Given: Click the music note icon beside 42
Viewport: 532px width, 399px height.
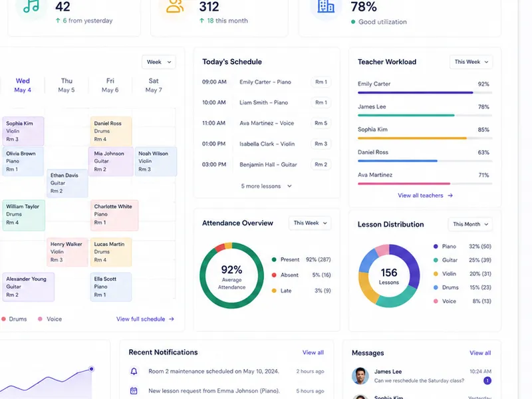Looking at the screenshot, I should point(31,6).
